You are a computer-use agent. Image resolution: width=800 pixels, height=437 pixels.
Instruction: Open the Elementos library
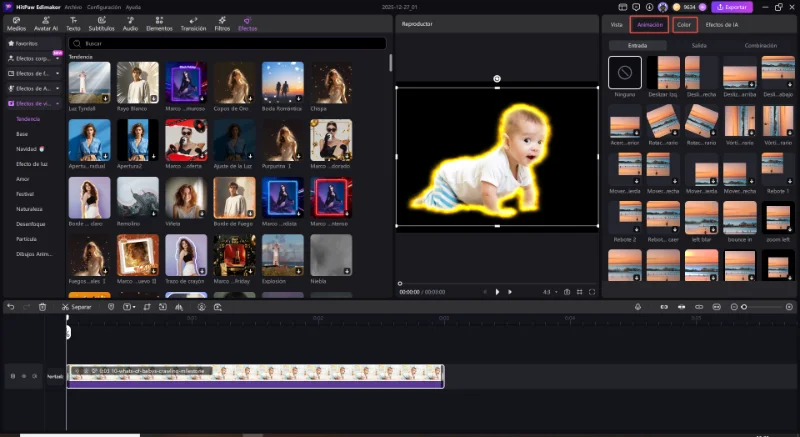159,24
